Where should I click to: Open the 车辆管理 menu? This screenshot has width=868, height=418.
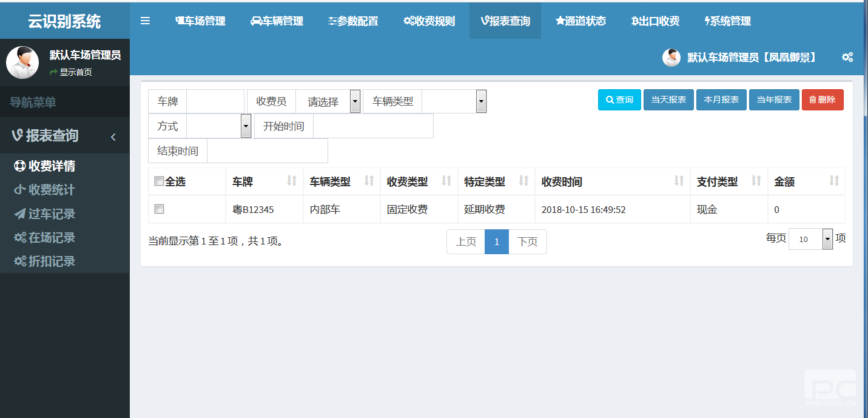coord(277,21)
